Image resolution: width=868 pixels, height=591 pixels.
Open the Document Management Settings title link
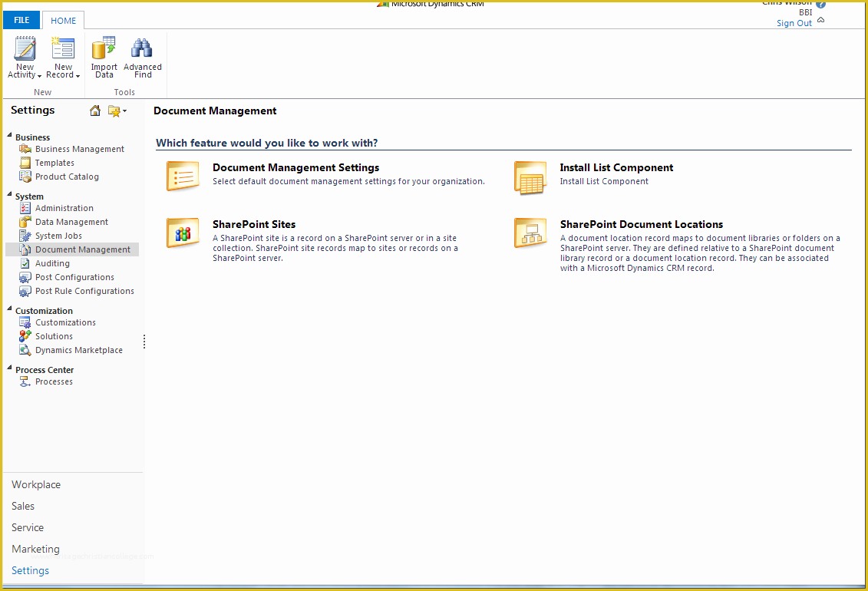pos(295,167)
